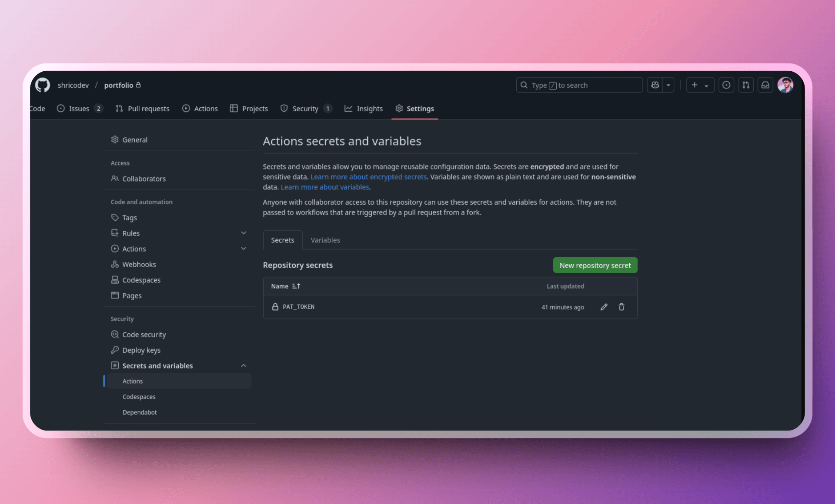Open the Copilot icon in header
The image size is (835, 504).
click(x=655, y=85)
